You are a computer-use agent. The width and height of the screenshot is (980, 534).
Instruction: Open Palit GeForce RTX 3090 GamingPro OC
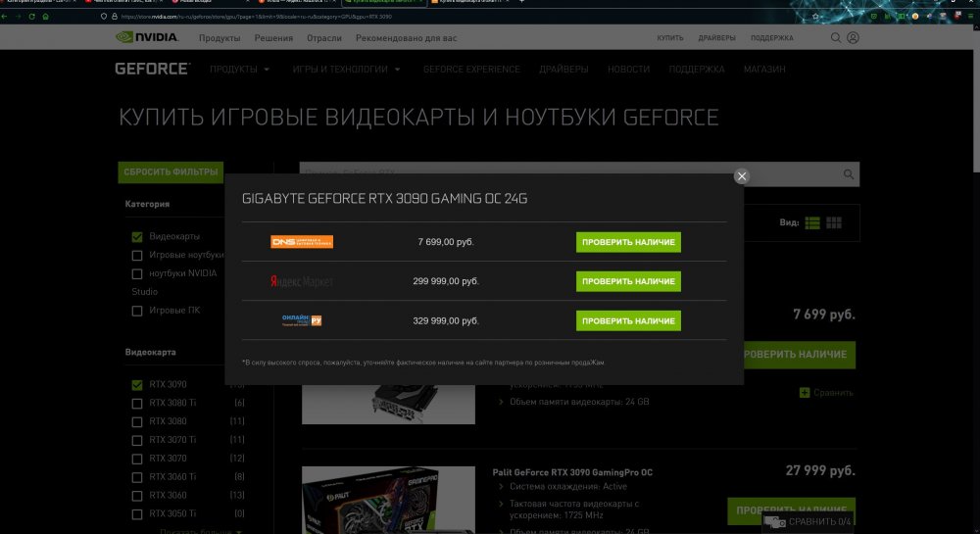(572, 473)
